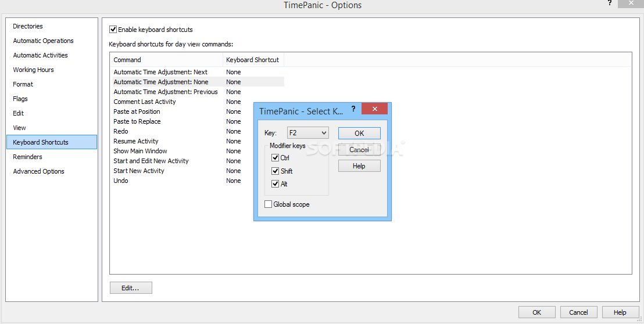Open the View options page
The height and width of the screenshot is (324, 644).
(x=52, y=128)
